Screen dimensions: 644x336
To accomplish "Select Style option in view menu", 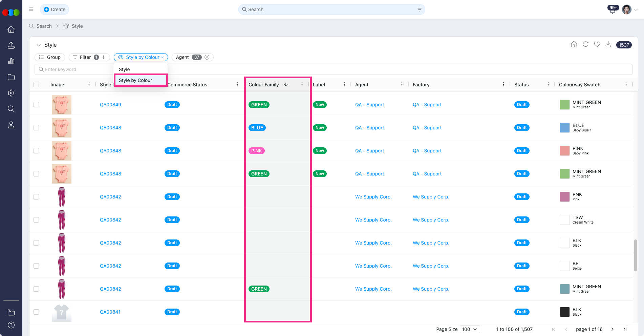I will click(124, 69).
